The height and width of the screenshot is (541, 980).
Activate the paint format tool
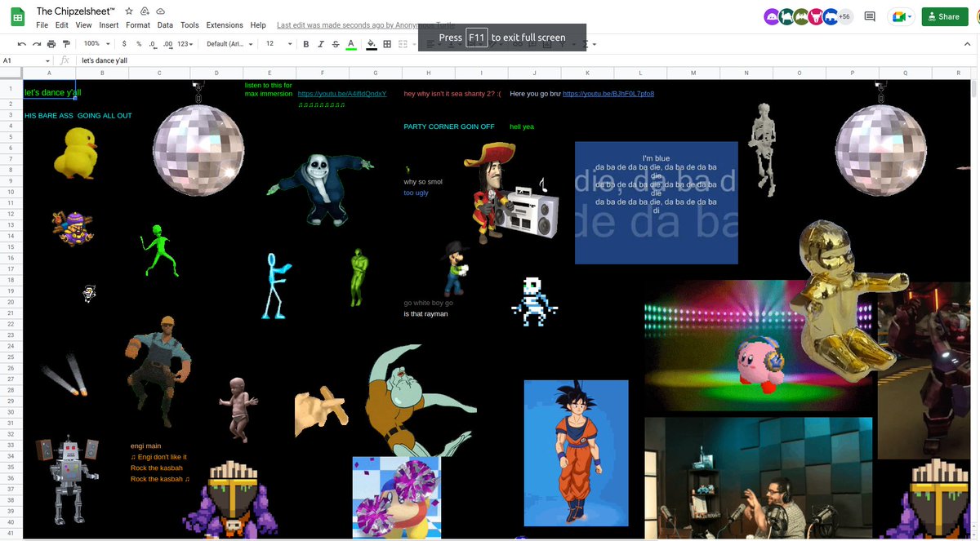pyautogui.click(x=67, y=44)
